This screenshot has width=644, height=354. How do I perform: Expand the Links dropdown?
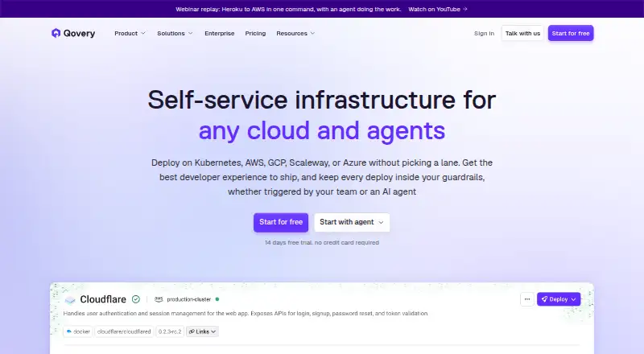[x=203, y=331]
